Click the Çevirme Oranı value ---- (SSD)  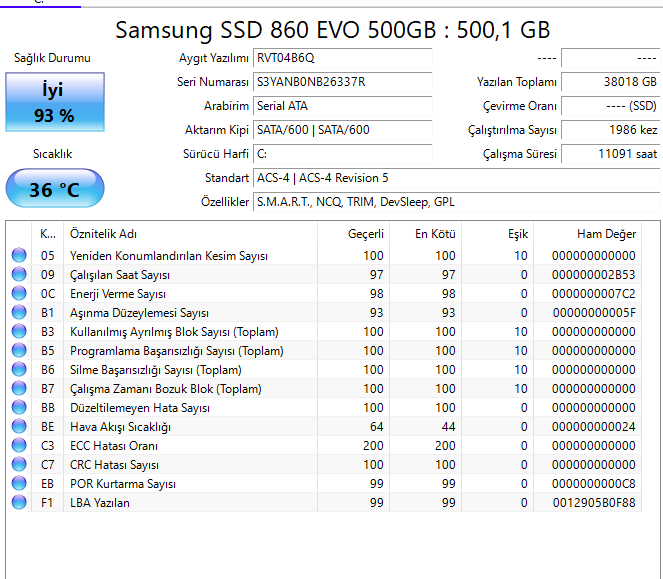[x=611, y=106]
